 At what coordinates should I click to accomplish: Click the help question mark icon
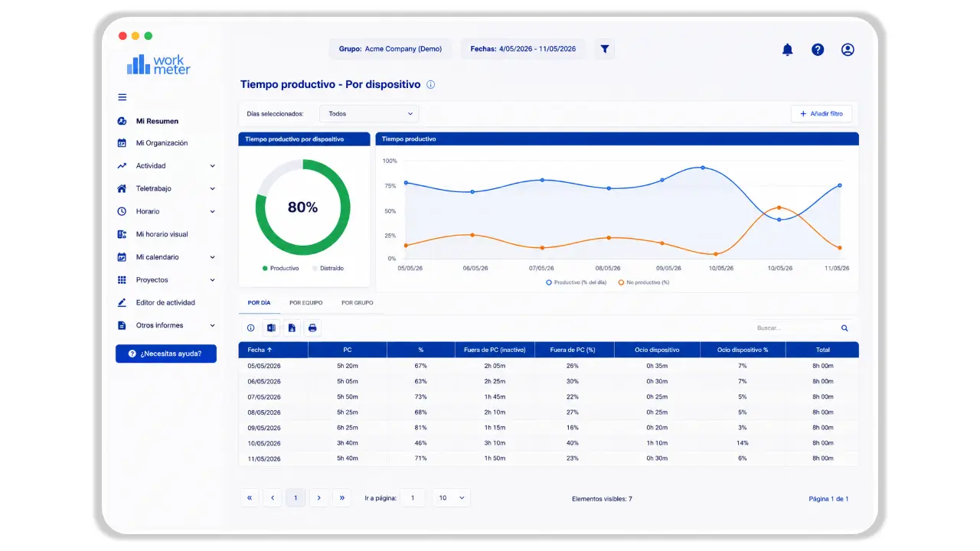pyautogui.click(x=818, y=50)
